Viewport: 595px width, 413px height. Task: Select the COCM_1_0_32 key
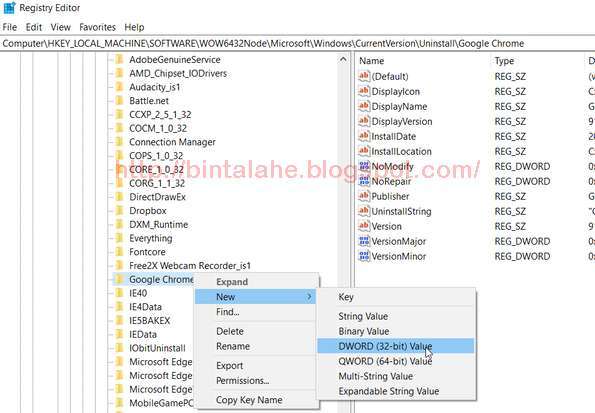point(158,128)
